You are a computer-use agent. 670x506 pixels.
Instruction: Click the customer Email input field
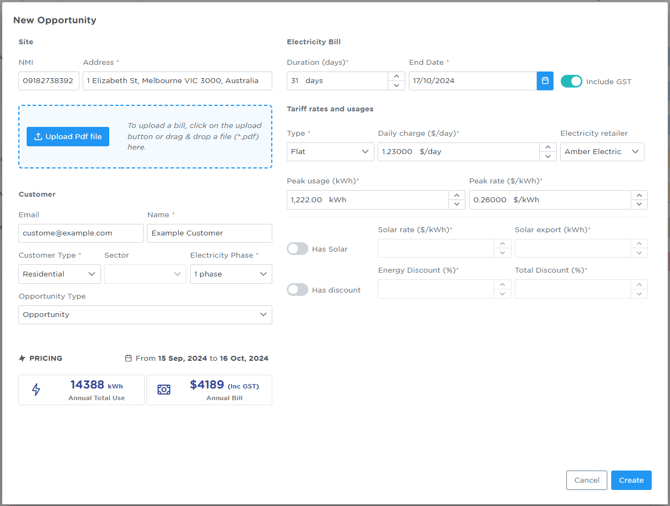(80, 233)
